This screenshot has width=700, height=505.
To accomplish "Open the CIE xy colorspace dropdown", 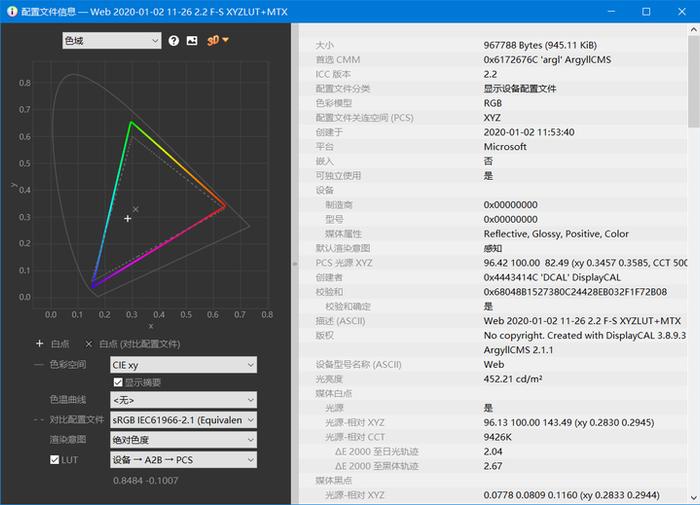I will point(183,365).
